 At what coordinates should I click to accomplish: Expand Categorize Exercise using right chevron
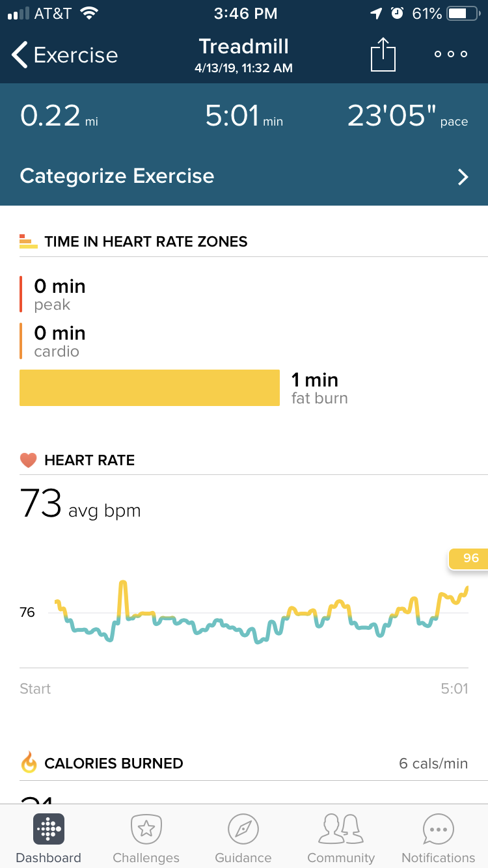pyautogui.click(x=463, y=177)
